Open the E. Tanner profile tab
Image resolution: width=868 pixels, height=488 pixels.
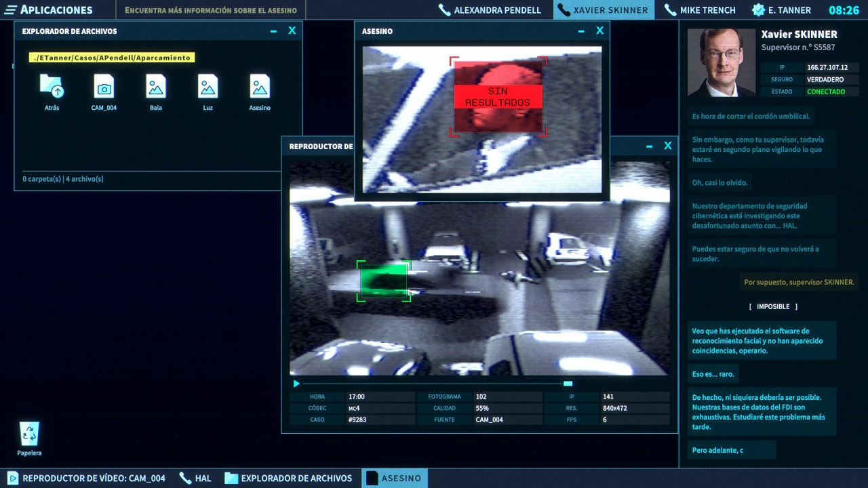pos(781,10)
